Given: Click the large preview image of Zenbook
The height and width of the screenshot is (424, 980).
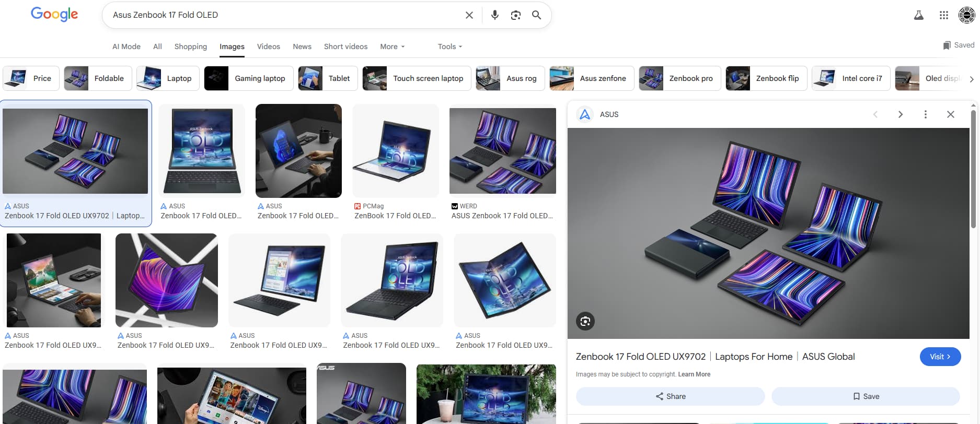Looking at the screenshot, I should [x=768, y=233].
